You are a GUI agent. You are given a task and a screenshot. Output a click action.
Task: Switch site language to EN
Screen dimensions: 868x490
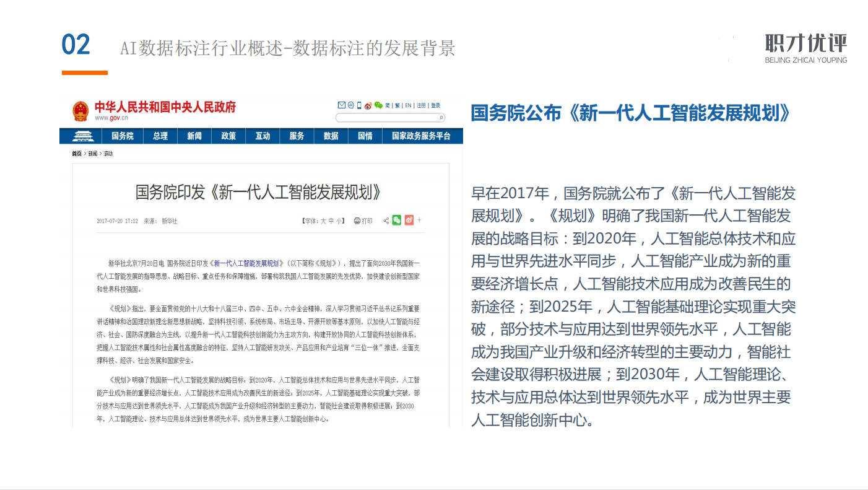coord(409,105)
